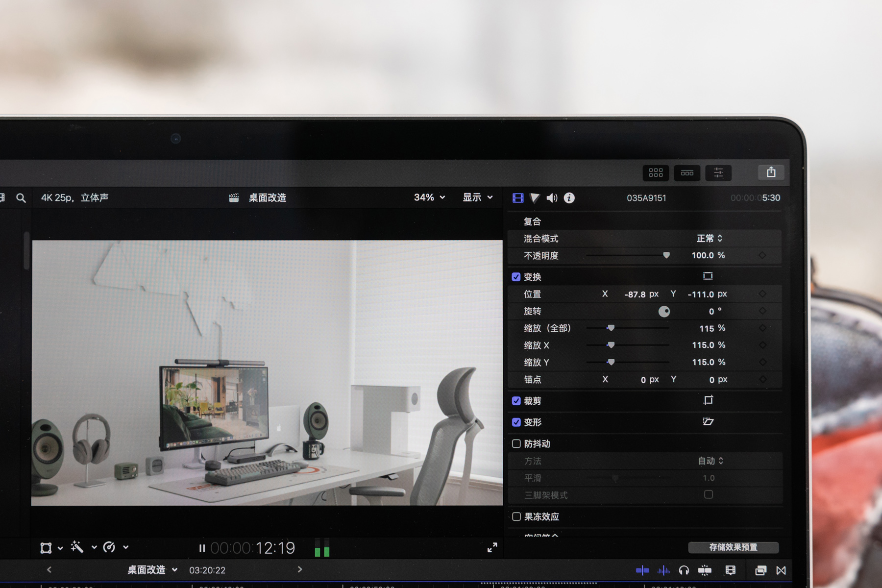882x588 pixels.
Task: Toggle timeline snapping
Action: [705, 570]
